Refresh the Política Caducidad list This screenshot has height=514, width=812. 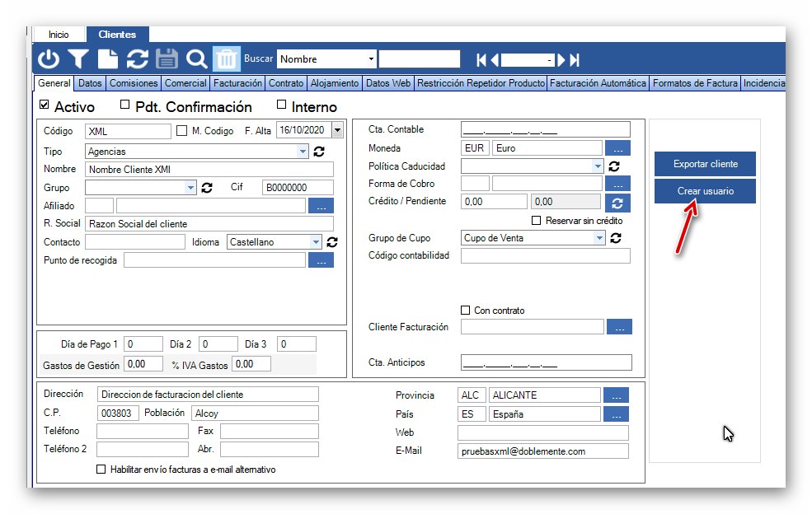(614, 166)
